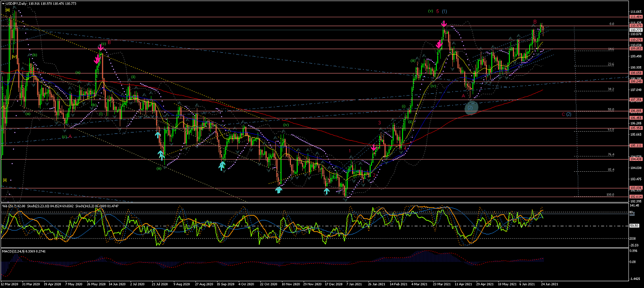Click the Fibonacci 0.0 level label
The image size is (644, 288).
coord(612,24)
